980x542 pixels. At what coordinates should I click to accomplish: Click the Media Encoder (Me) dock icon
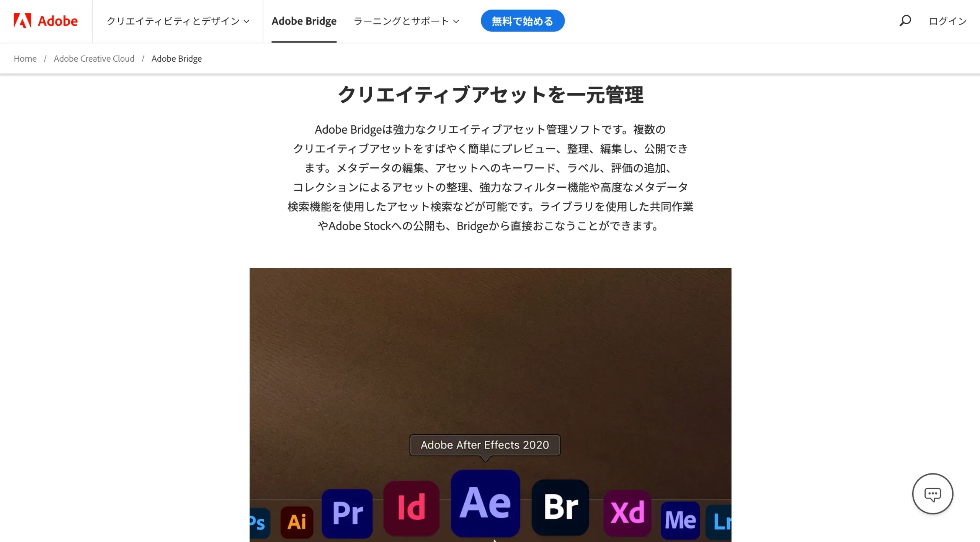pyautogui.click(x=680, y=520)
